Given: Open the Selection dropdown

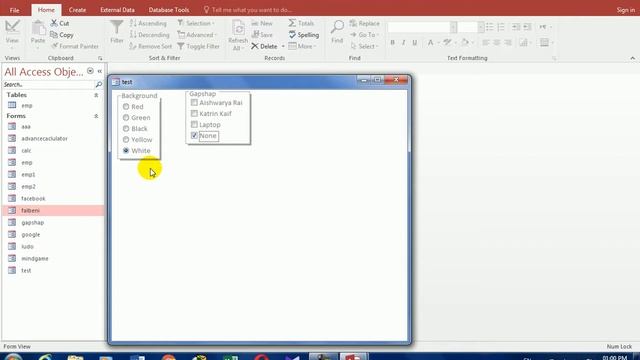Looking at the screenshot, I should pyautogui.click(x=196, y=23).
